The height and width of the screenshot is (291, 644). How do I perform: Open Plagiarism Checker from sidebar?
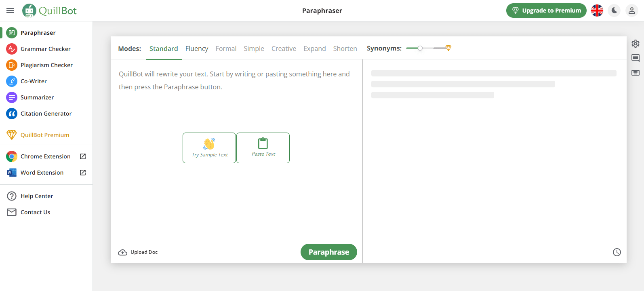pos(47,65)
